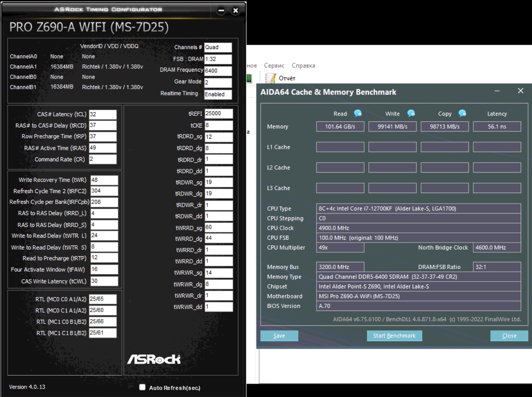Enable the Auto Refresh(sec) checkbox
Viewport: 532px width, 397px height.
pyautogui.click(x=142, y=387)
